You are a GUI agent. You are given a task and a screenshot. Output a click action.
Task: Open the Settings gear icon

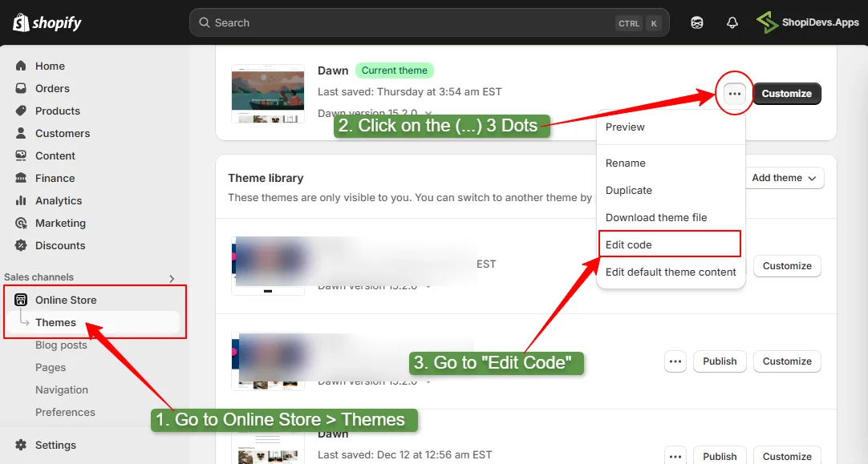[21, 446]
